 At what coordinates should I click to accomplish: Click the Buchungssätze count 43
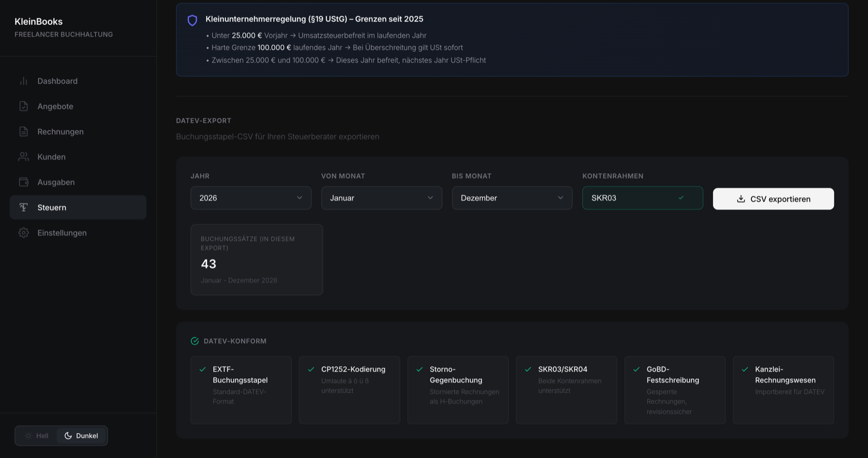point(209,264)
